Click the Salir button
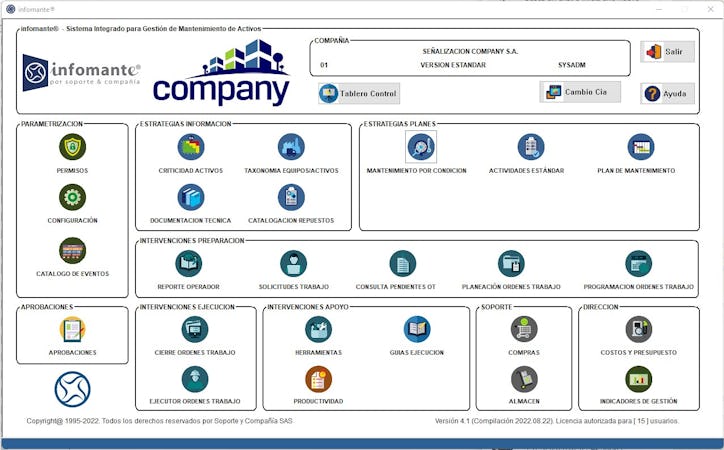The image size is (724, 450). click(667, 52)
